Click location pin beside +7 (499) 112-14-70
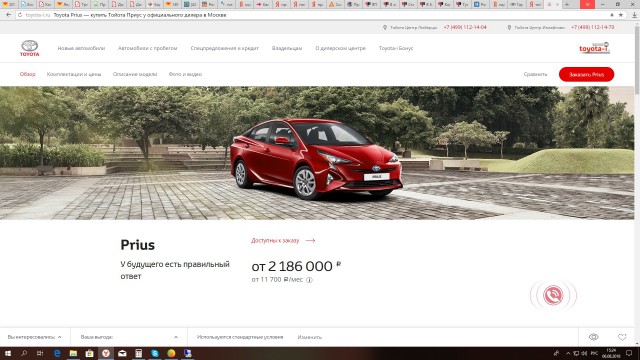The width and height of the screenshot is (640, 360). click(509, 27)
